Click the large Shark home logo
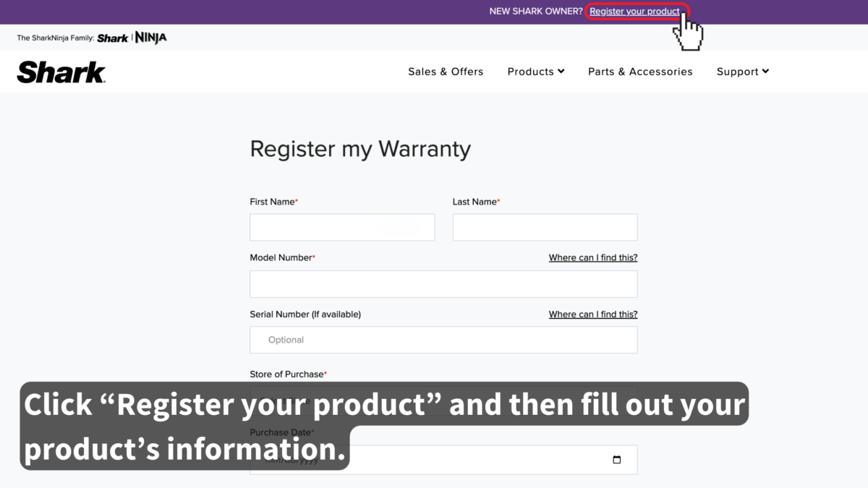The height and width of the screenshot is (488, 868). [61, 72]
